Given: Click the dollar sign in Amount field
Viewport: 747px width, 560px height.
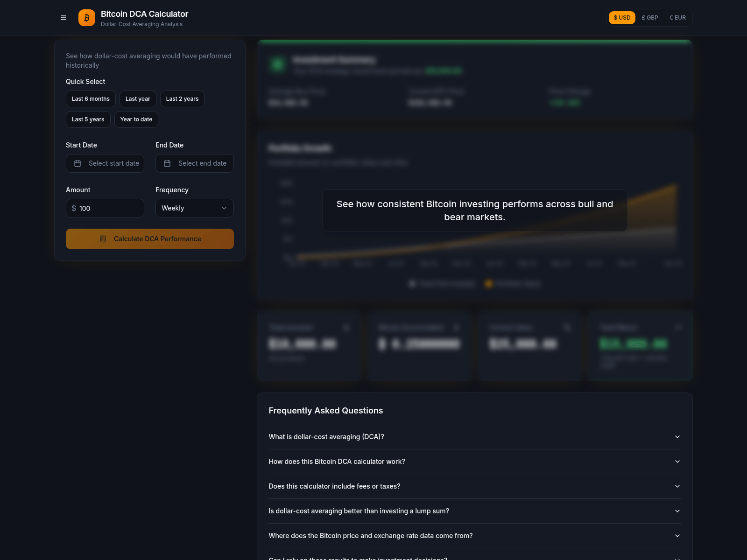Looking at the screenshot, I should click(x=74, y=208).
